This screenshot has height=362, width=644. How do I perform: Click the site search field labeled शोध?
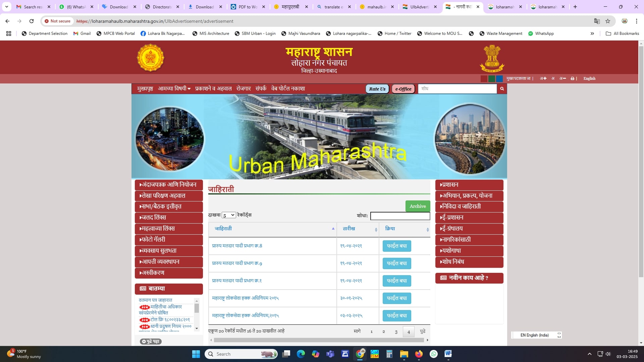coord(458,89)
